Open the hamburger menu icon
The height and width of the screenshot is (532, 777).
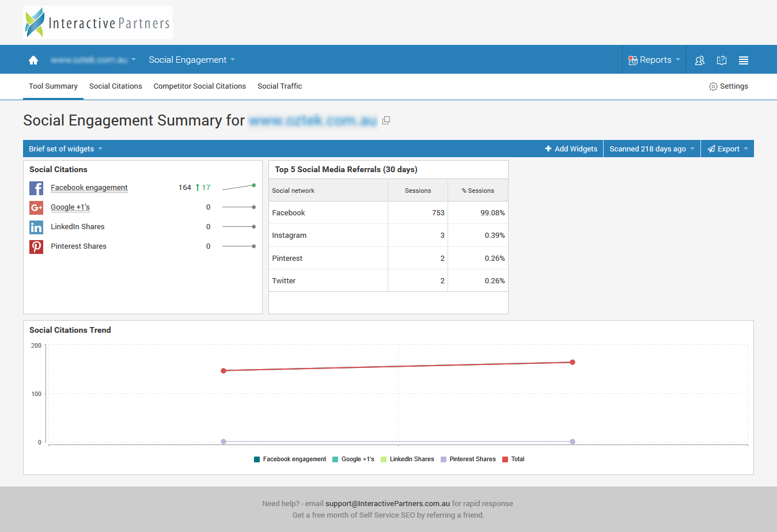point(744,60)
